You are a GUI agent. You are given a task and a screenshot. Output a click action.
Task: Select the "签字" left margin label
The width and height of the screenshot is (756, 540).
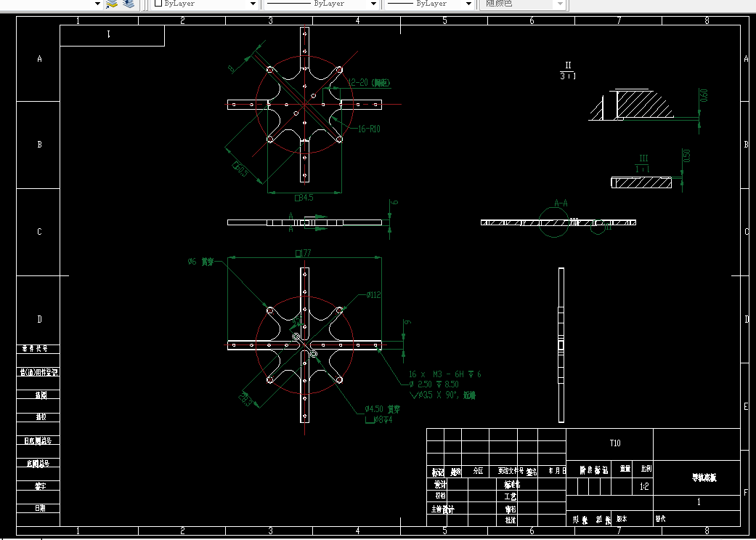click(40, 486)
